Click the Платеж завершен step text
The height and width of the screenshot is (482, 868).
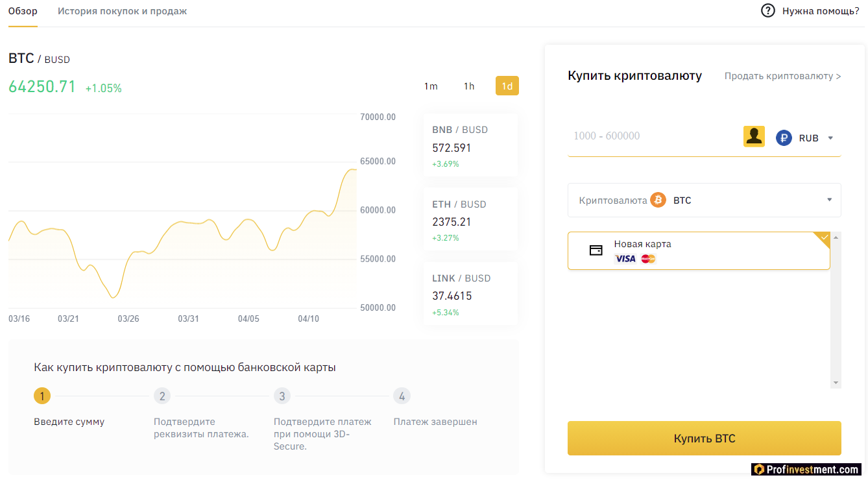[435, 422]
